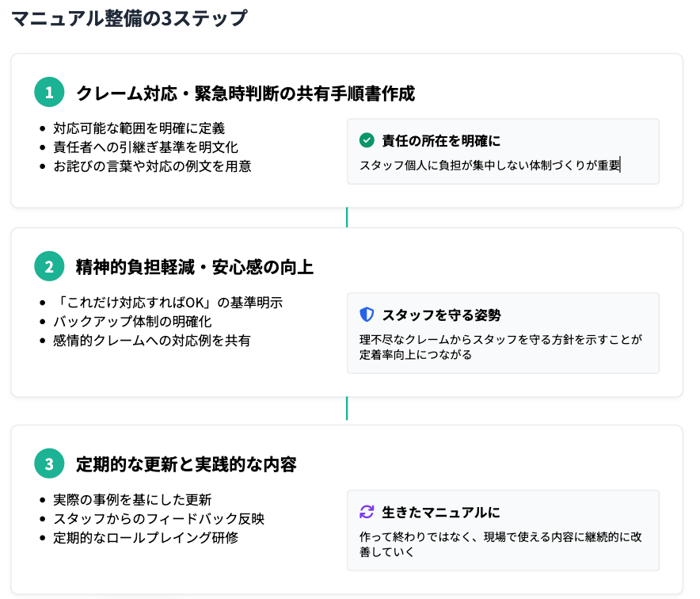Image resolution: width=700 pixels, height=599 pixels.
Task: Click the blue shield icon beside スタッフを守る姿勢
Action: click(367, 315)
